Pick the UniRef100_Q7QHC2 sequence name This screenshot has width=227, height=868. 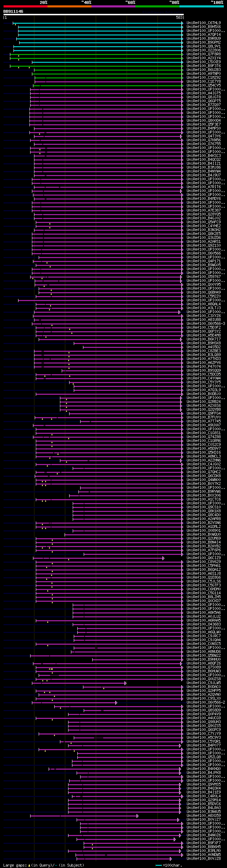[204, 472]
